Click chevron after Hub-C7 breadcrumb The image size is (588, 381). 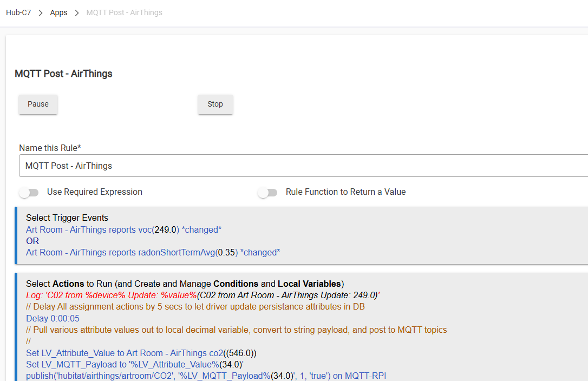coord(41,13)
